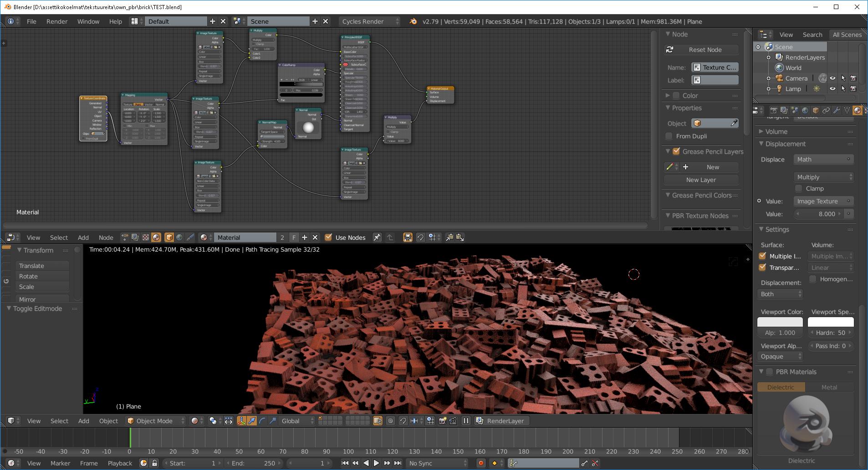
Task: Open the Global transform orientation dropdown
Action: pos(297,421)
